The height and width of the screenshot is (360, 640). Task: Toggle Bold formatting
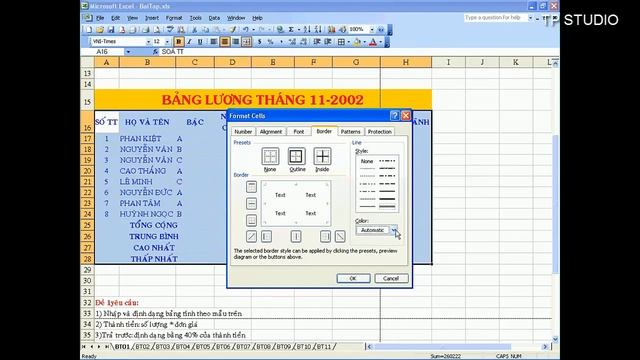click(x=178, y=42)
